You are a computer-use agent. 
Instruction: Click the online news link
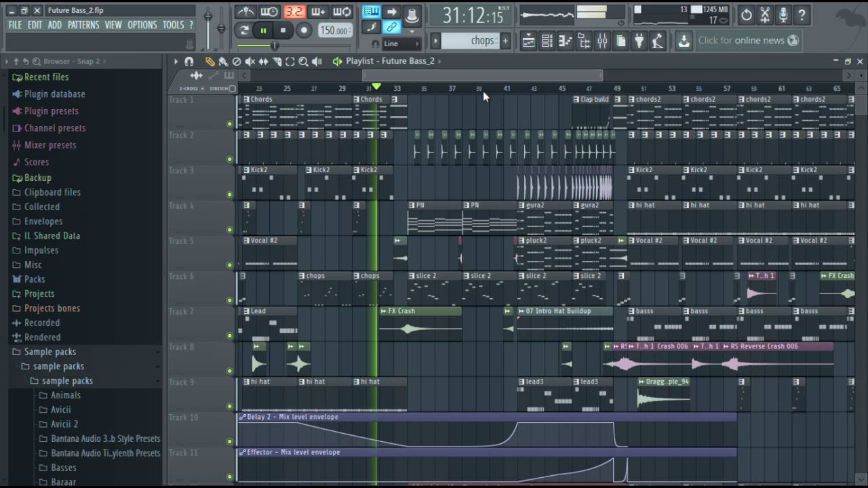point(748,41)
